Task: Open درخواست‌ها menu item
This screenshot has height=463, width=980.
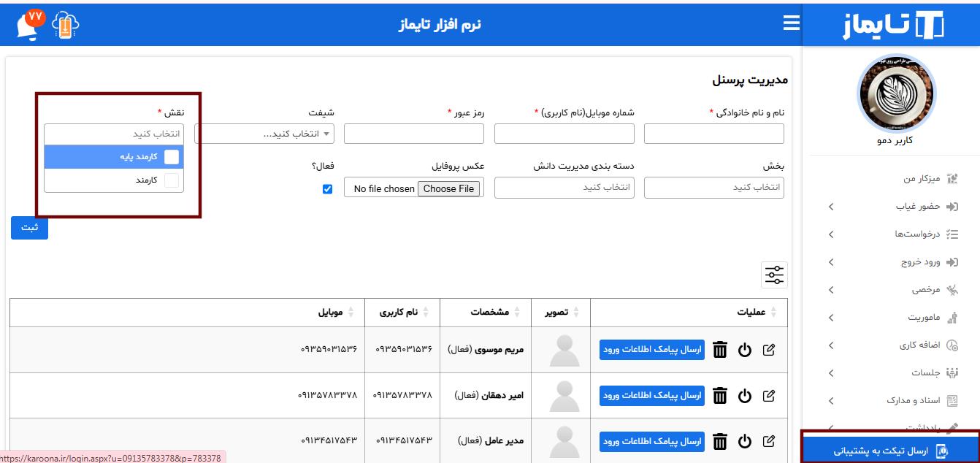Action: click(x=916, y=234)
